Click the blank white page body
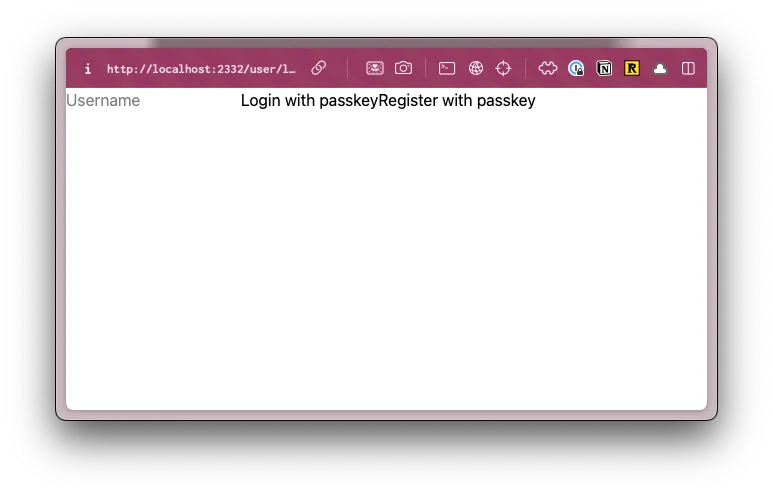Image resolution: width=773 pixels, height=494 pixels. pos(386,260)
